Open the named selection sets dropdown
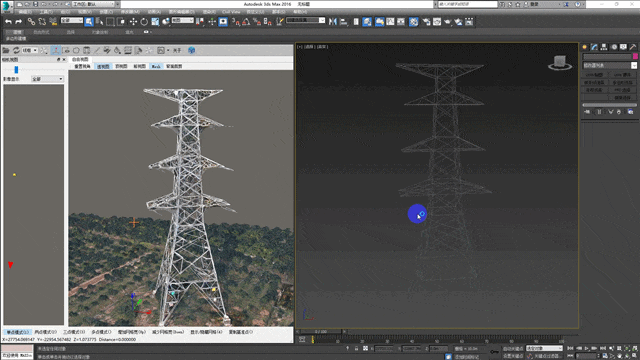Screen dimensions: 640x360 click(x=305, y=20)
